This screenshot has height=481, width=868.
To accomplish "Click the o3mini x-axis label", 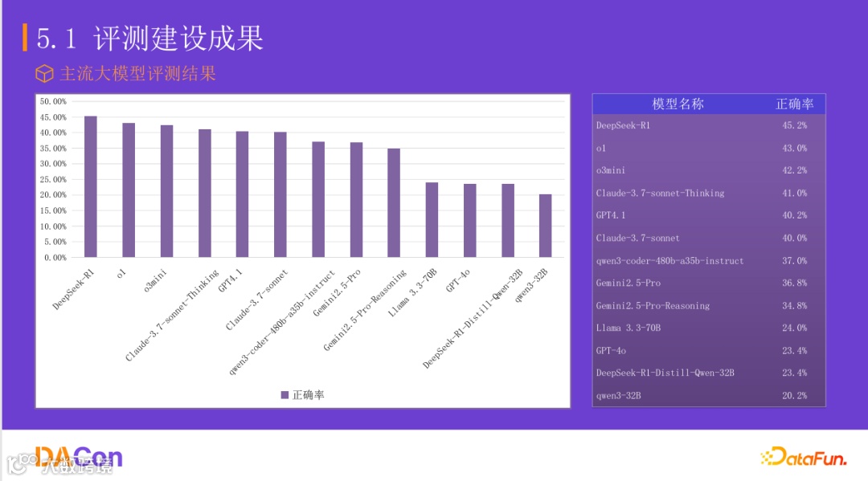I will 155,280.
